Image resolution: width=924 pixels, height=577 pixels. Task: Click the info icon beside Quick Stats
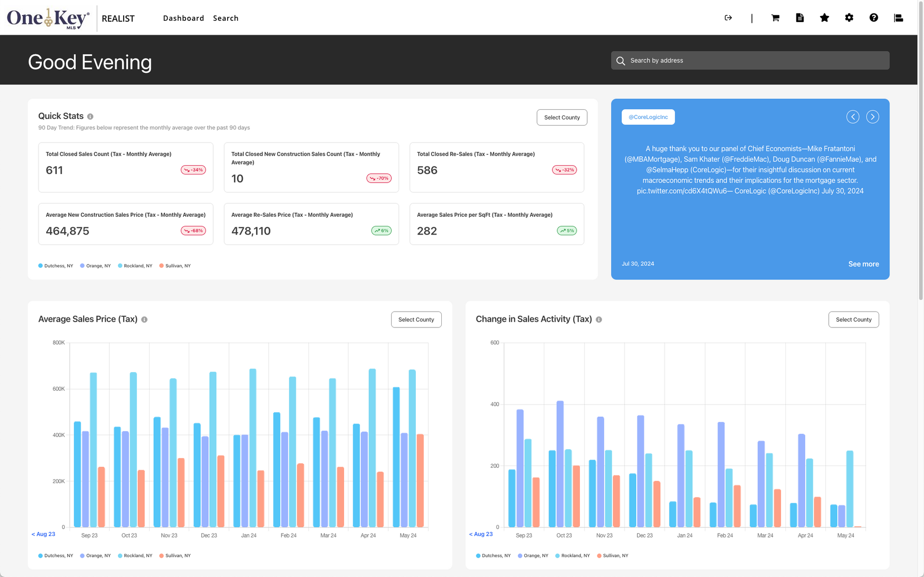click(x=91, y=116)
